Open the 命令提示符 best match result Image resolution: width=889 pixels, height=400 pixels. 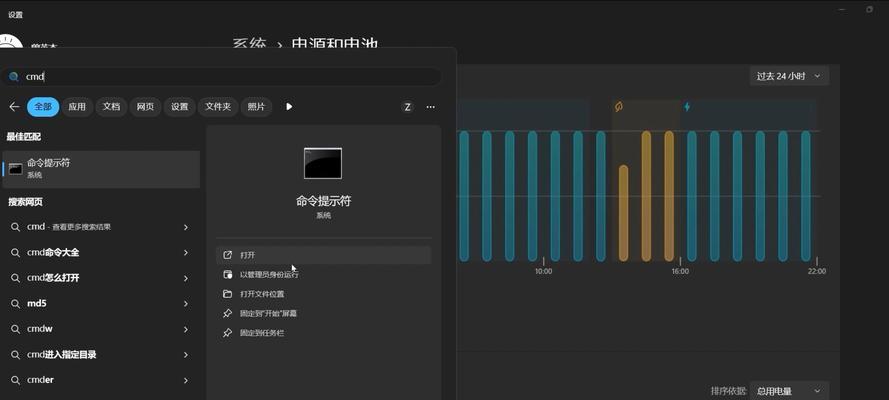pos(101,169)
